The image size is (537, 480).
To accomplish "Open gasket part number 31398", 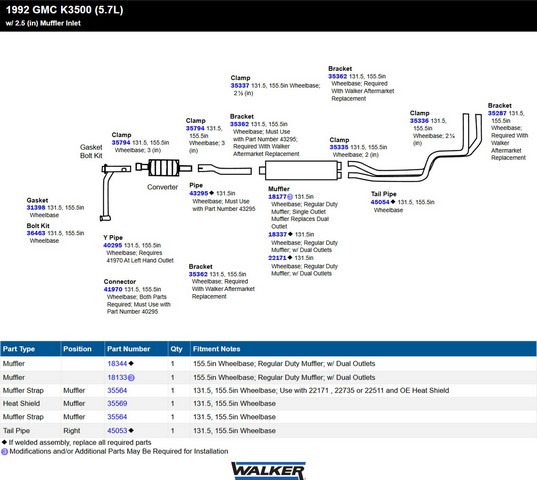I will click(x=36, y=207).
